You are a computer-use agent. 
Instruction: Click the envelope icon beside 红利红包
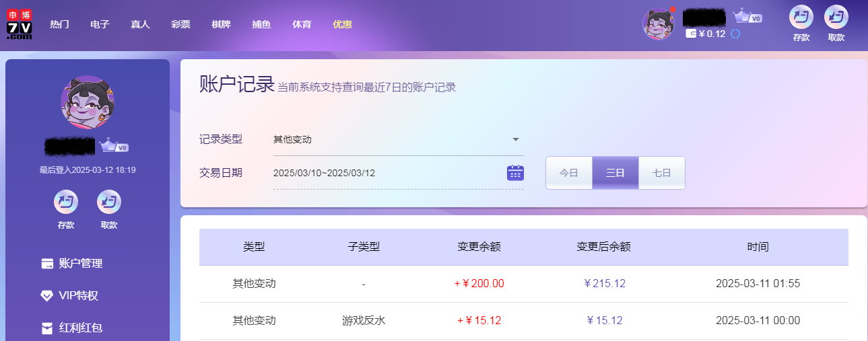(47, 328)
